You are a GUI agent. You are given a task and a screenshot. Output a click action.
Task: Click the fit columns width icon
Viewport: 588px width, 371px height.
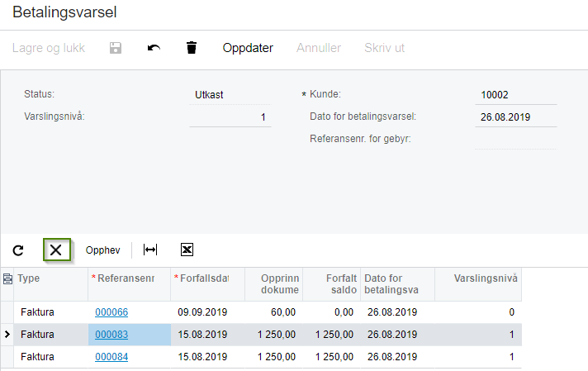pyautogui.click(x=150, y=250)
